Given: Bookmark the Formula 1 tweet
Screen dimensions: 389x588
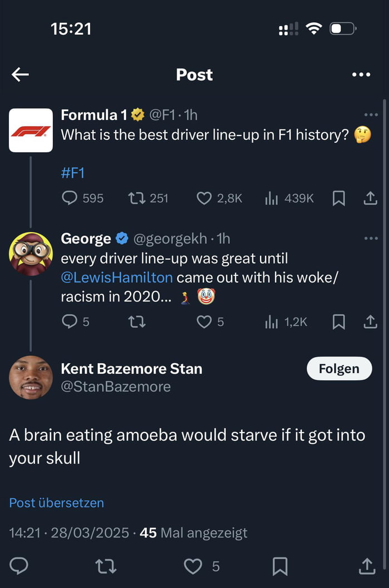Looking at the screenshot, I should (338, 198).
